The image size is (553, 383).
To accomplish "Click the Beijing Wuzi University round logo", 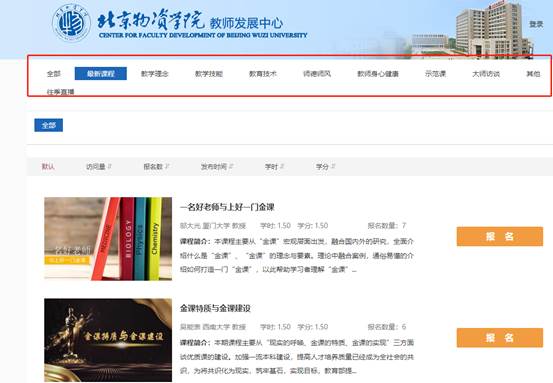I will pos(72,23).
